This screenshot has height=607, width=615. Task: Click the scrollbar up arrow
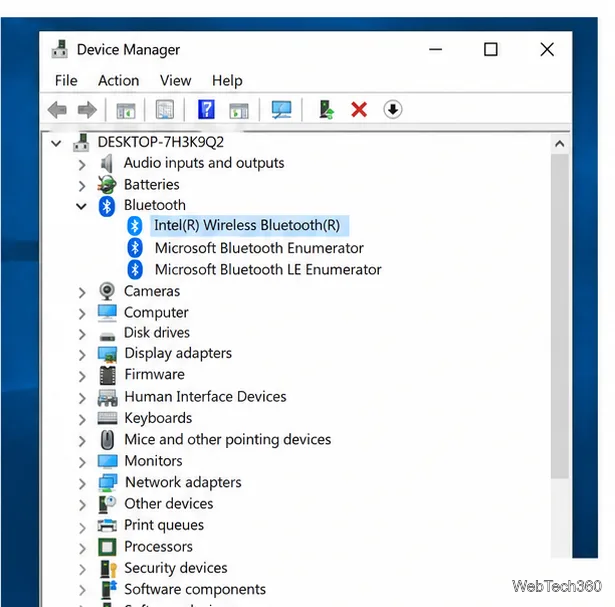pos(560,144)
